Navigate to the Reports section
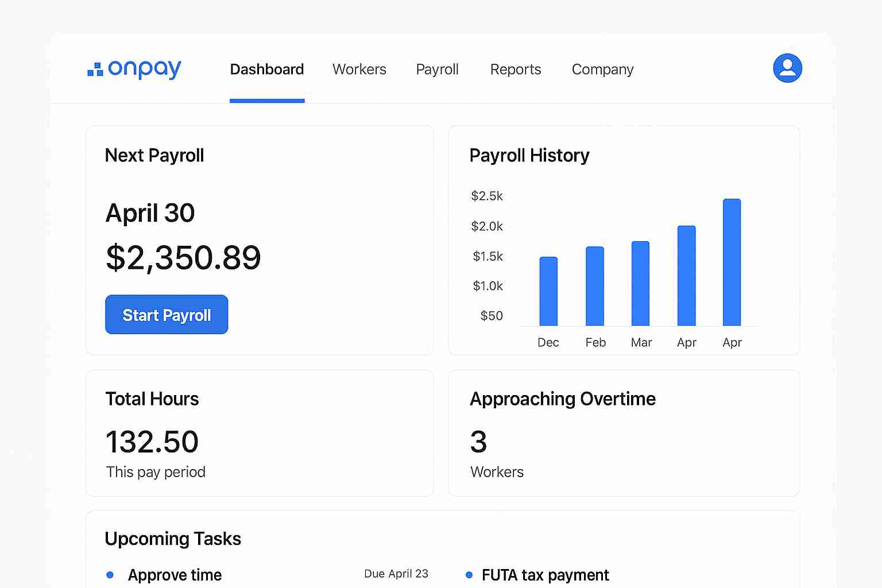Screen dimensions: 882x588 pyautogui.click(x=515, y=69)
